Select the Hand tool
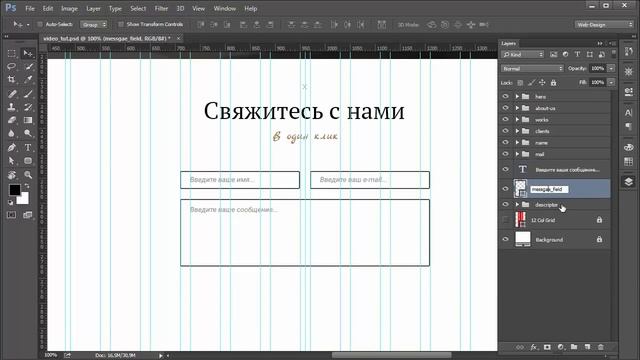 11,175
